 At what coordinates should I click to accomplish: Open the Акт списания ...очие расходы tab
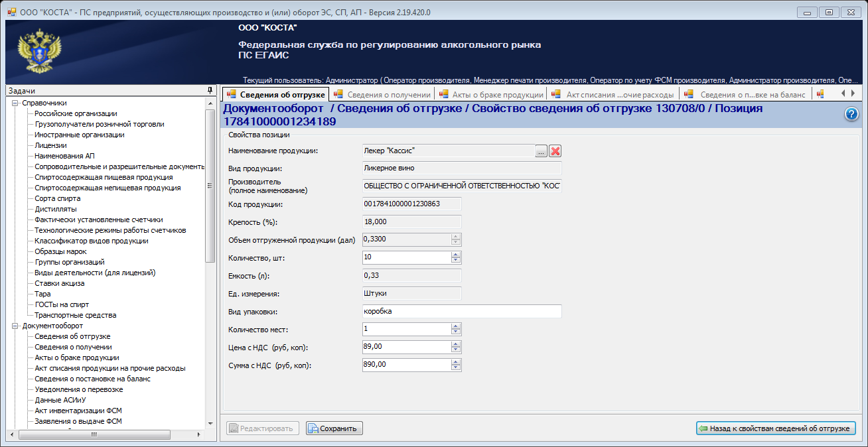pos(613,94)
